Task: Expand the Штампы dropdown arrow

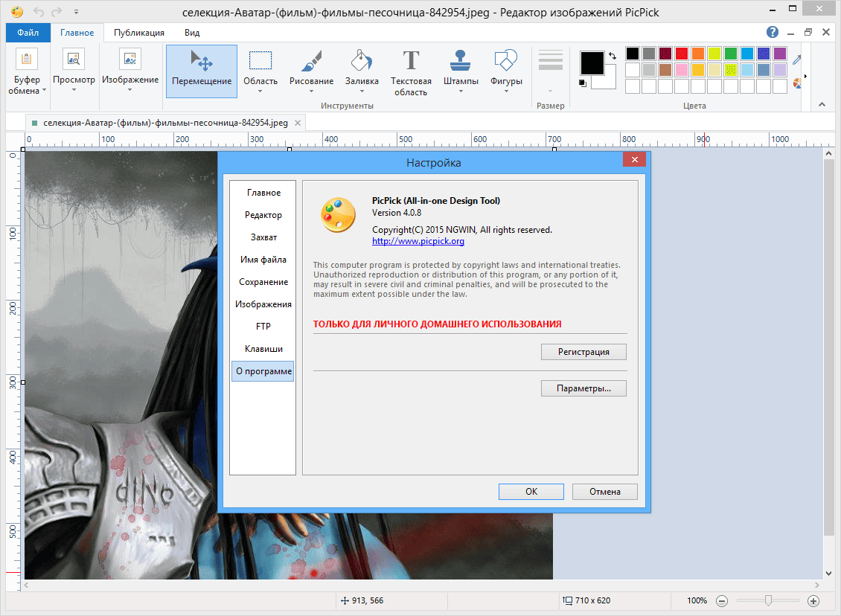Action: coord(460,92)
